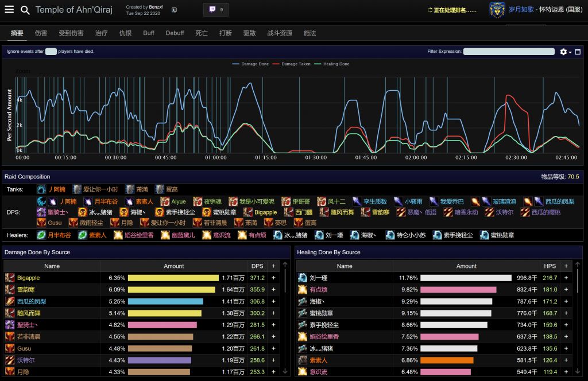Click the report copy icon beside date
This screenshot has height=381, width=588.
[174, 10]
